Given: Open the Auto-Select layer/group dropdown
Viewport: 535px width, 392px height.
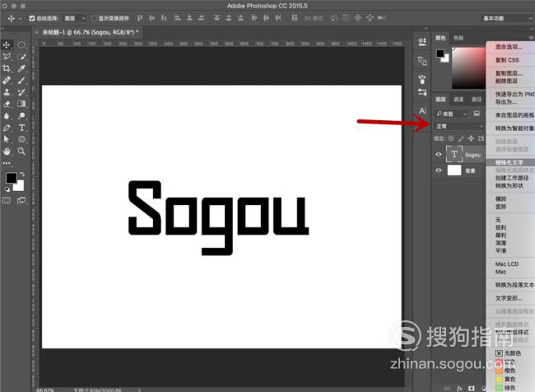Looking at the screenshot, I should tap(75, 18).
